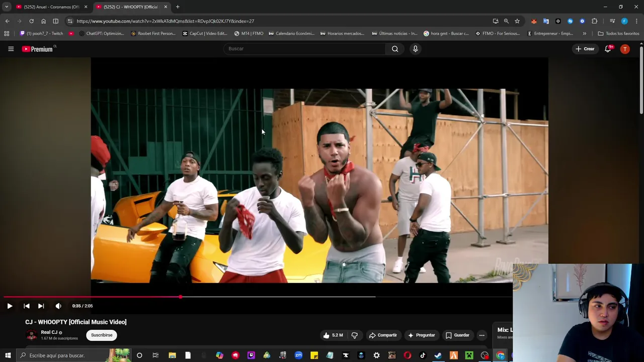
Task: Open Task View on the taskbar
Action: click(x=155, y=355)
